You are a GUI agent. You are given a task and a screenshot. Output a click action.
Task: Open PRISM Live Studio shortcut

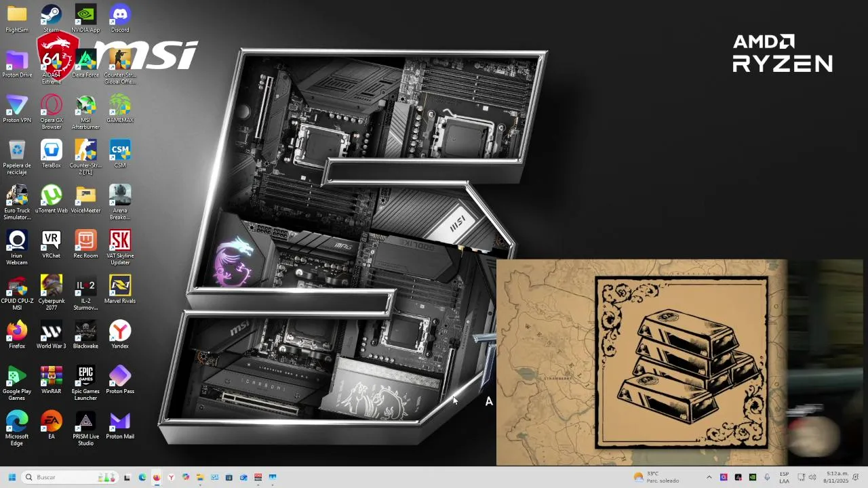85,428
